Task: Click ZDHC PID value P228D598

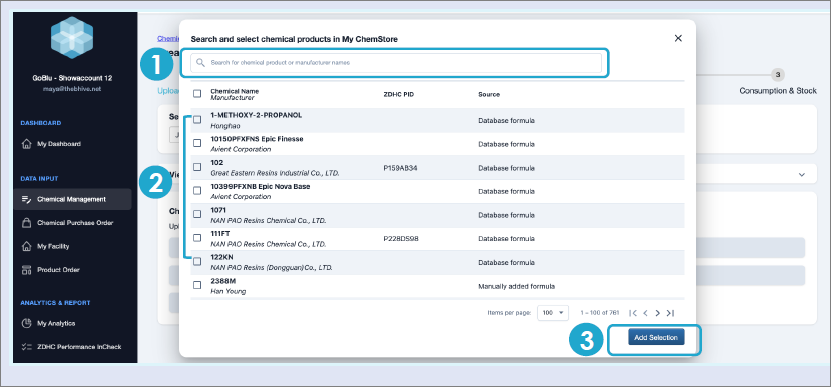Action: tap(401, 239)
